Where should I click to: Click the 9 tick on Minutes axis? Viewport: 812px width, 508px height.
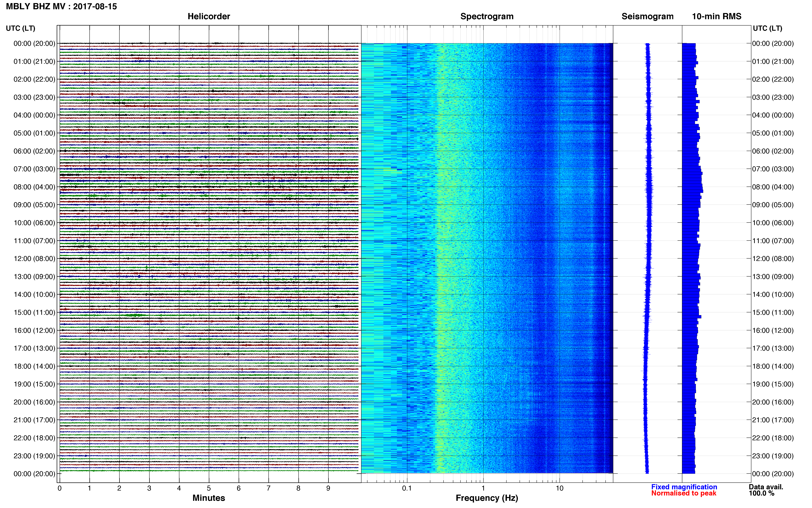(x=328, y=488)
